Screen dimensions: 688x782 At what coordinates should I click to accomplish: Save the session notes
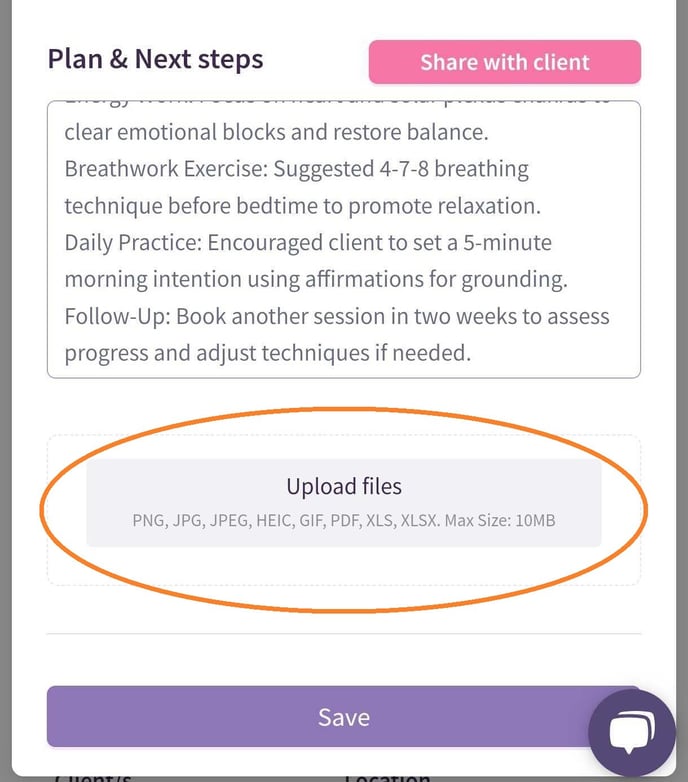coord(343,717)
